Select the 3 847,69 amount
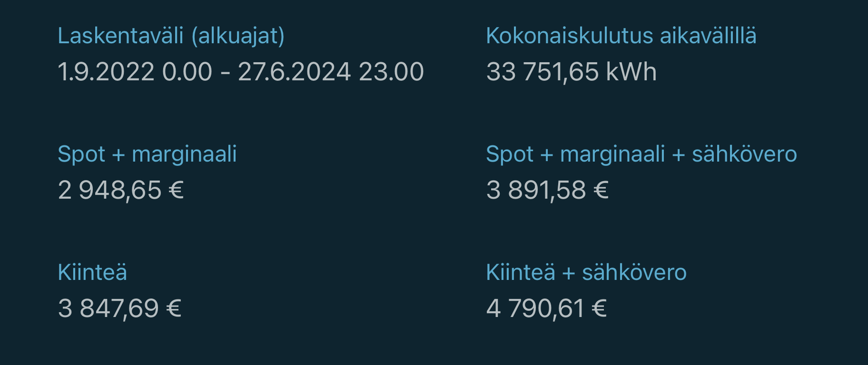This screenshot has width=868, height=365. [x=108, y=308]
